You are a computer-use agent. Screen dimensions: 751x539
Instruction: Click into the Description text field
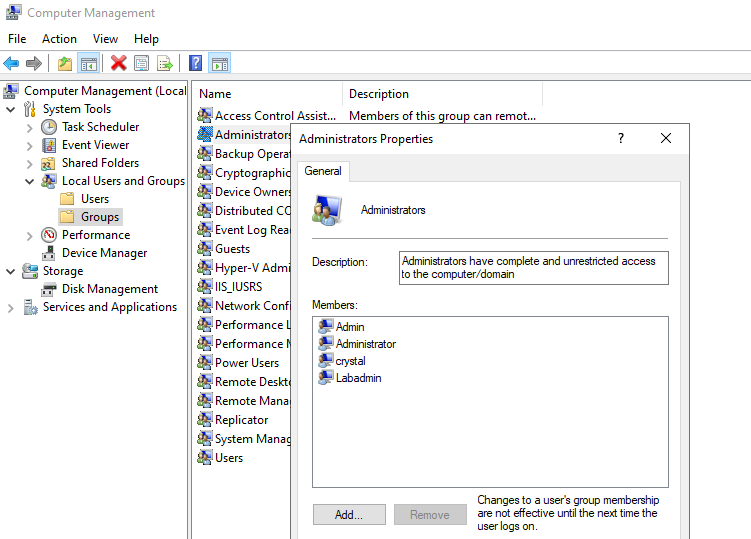pyautogui.click(x=534, y=268)
